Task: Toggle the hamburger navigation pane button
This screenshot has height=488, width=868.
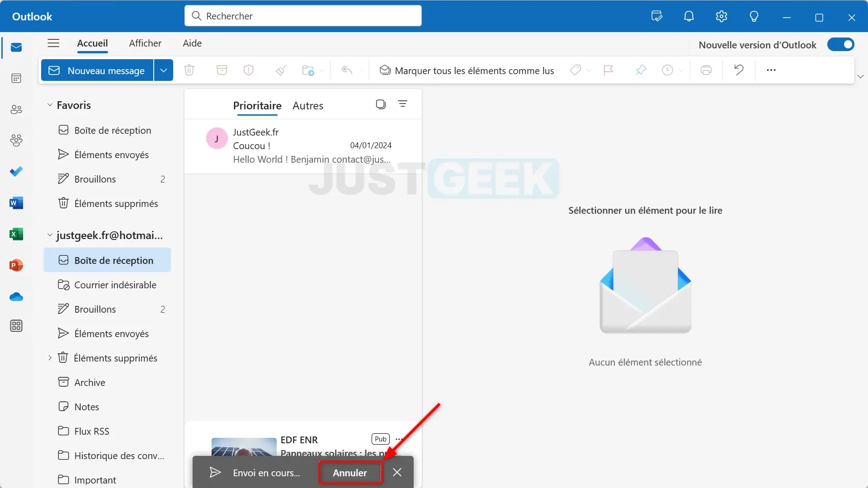Action: coord(53,43)
